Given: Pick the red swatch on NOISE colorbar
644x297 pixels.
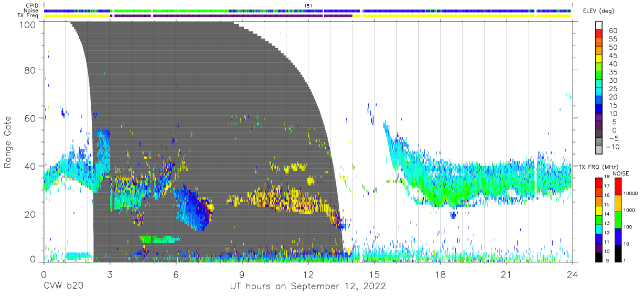Looking at the screenshot, I should tap(618, 186).
